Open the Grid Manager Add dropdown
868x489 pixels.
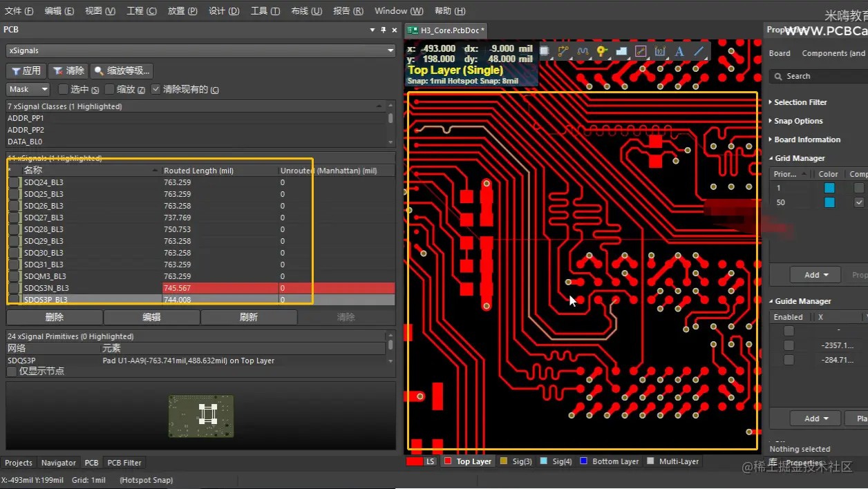[815, 275]
